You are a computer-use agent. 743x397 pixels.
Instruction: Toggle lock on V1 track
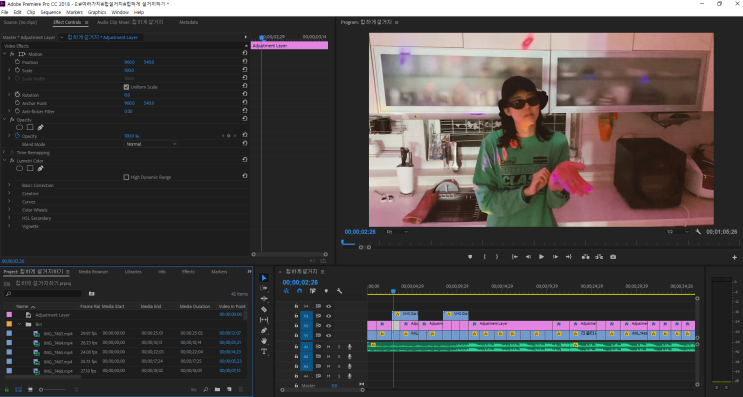click(296, 335)
